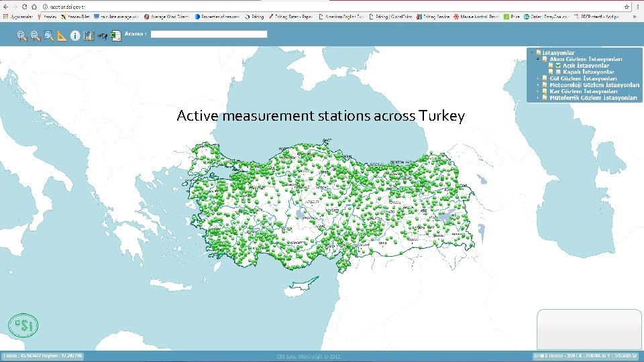Screen dimensions: 644x362
Task: Uncheck the Açık İstasyonlar checkbox
Action: point(558,66)
